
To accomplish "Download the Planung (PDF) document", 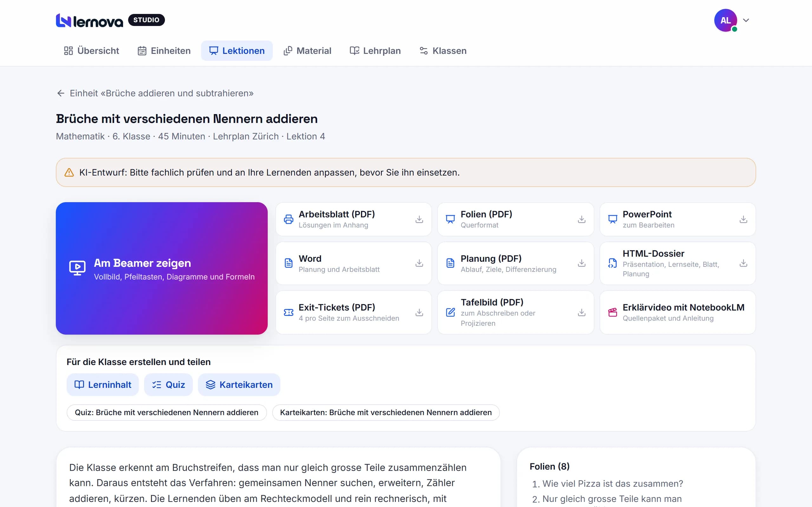I will 581,263.
